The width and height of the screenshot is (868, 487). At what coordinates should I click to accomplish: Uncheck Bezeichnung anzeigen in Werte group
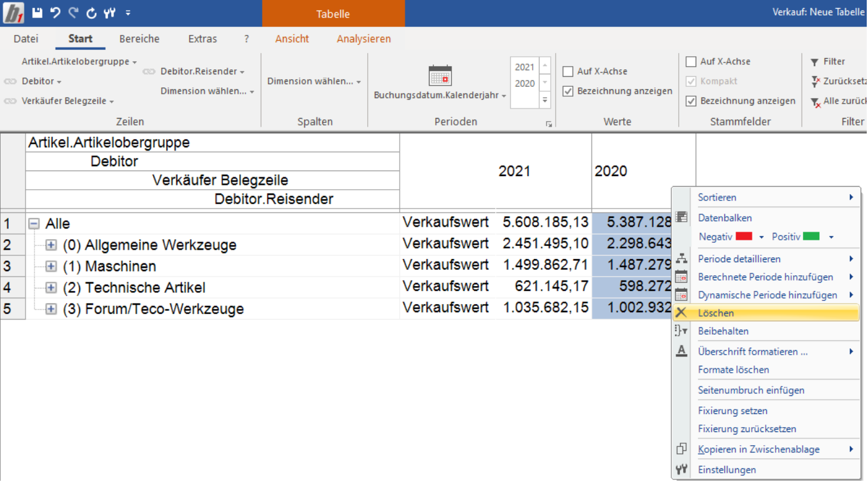[568, 91]
